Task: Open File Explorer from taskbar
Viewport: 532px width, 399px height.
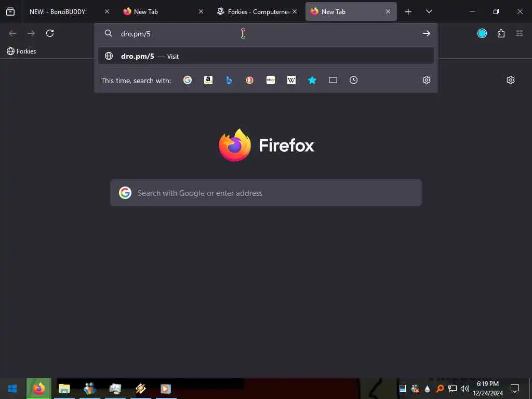Action: [64, 389]
